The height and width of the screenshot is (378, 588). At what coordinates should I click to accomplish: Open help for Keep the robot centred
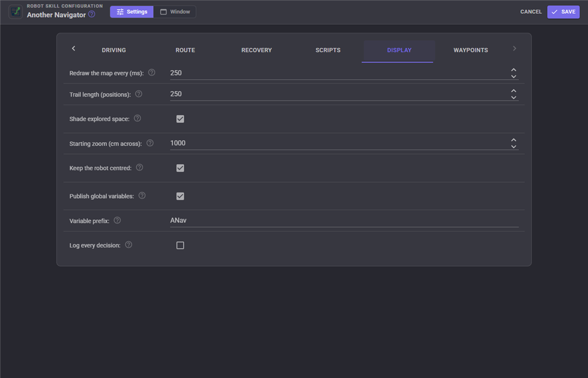pos(140,167)
